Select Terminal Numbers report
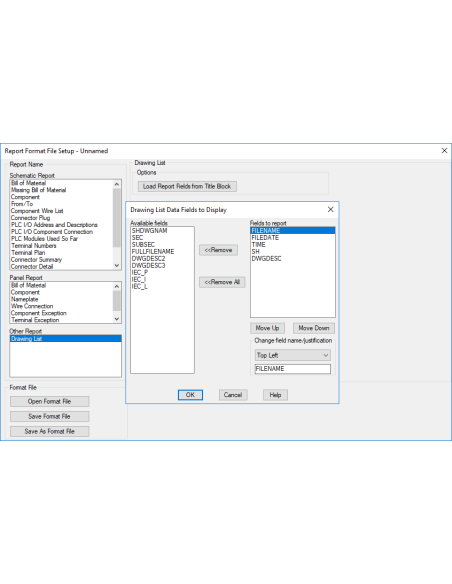Screen dimensions: 452x584 (61, 246)
